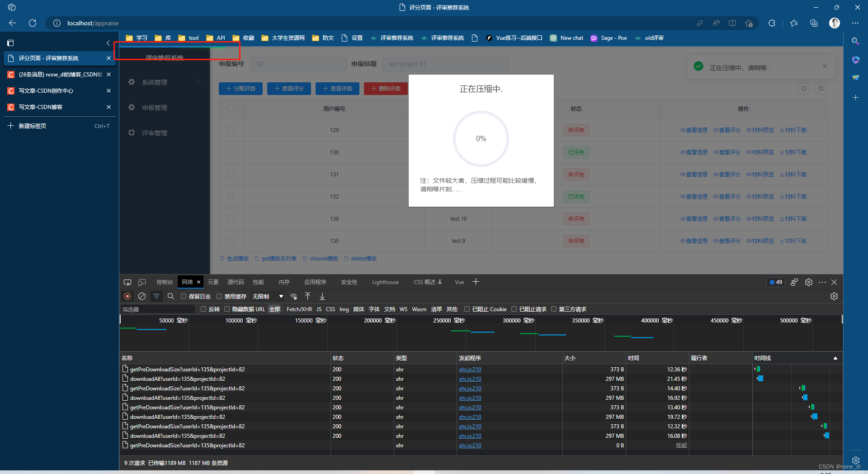
Task: Sort by the timeline column arrow
Action: tap(835, 358)
